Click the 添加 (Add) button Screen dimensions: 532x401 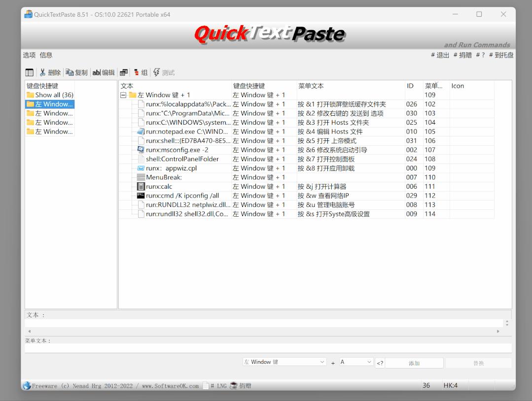(x=414, y=363)
